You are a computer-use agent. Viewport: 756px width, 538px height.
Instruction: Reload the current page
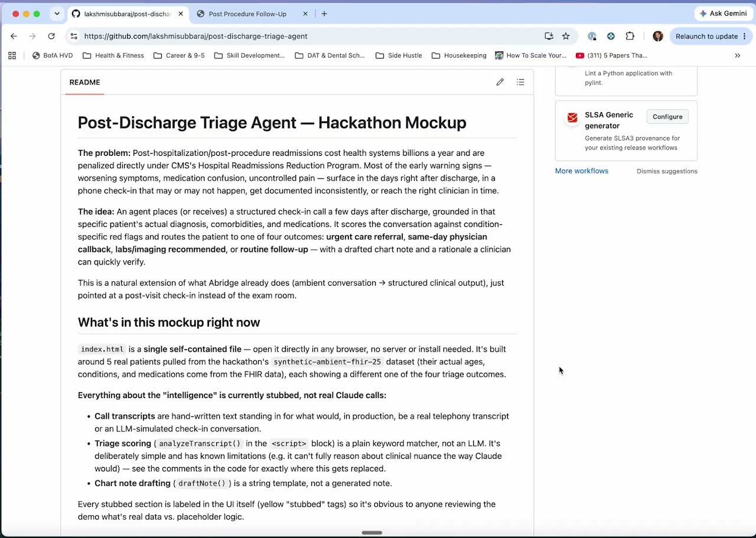(x=51, y=36)
